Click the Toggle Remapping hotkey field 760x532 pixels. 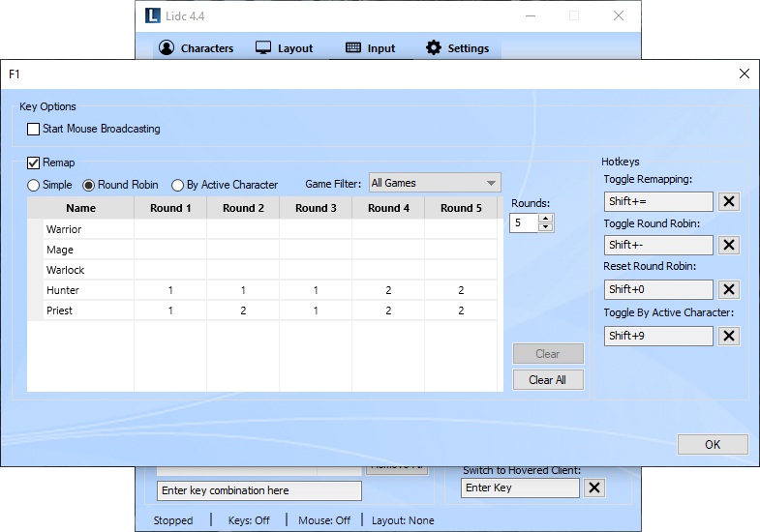tap(658, 201)
